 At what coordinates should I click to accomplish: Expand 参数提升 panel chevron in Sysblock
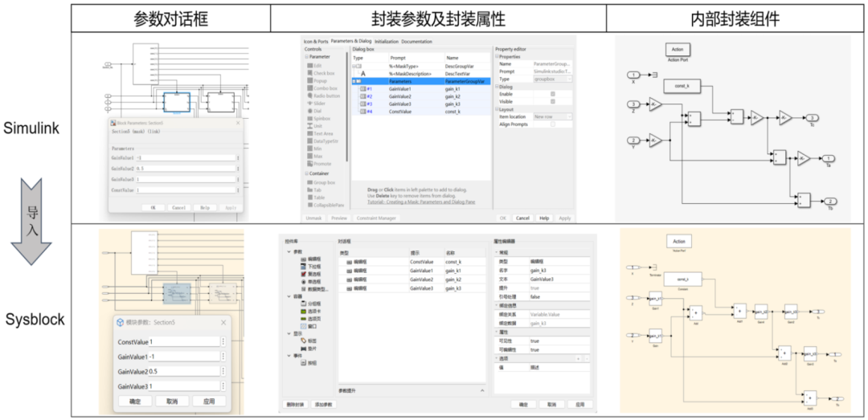point(481,390)
